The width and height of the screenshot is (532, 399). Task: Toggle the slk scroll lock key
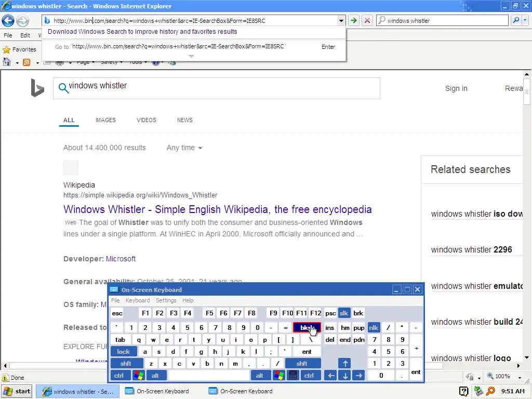344,313
